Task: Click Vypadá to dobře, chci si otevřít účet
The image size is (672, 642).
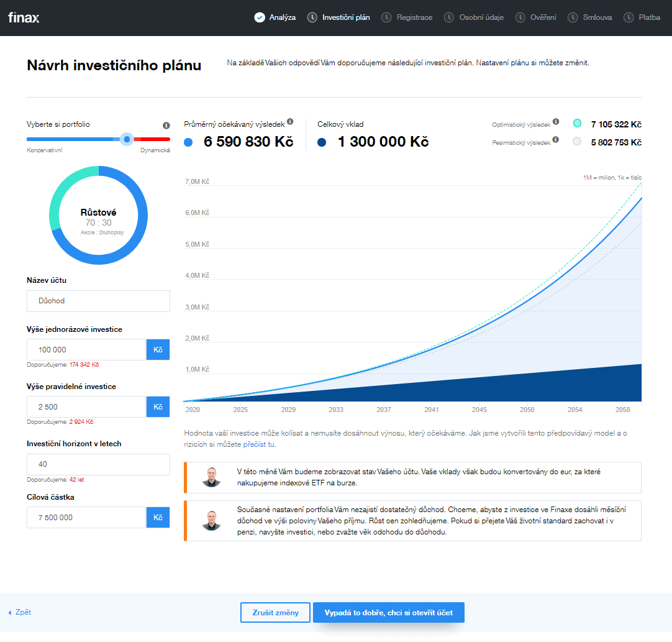Action: point(388,613)
